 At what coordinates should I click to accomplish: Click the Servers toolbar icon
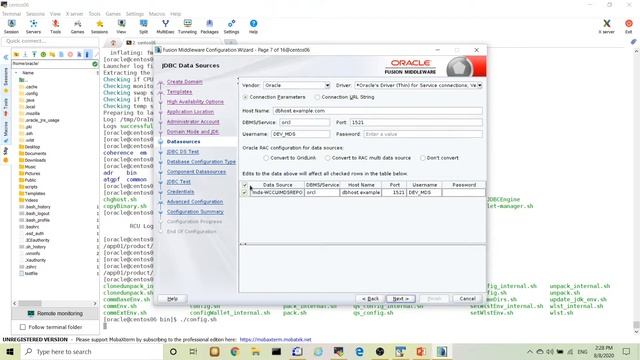(33, 26)
